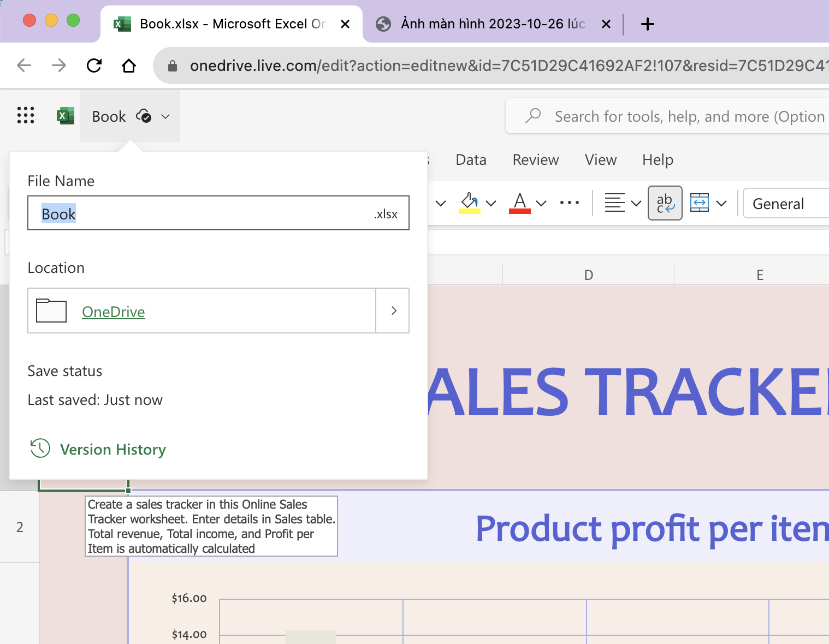Go to browser home page
This screenshot has height=644, width=829.
coord(129,65)
